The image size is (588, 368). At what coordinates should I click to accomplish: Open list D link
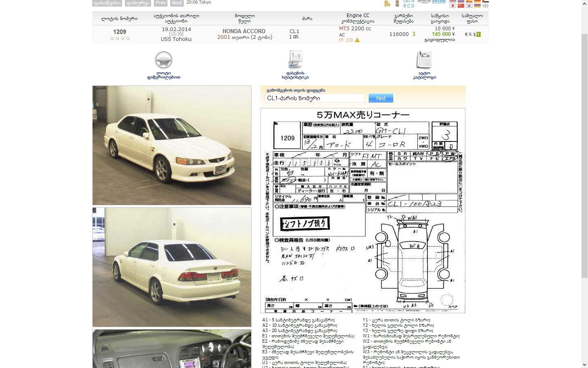(x=412, y=6)
